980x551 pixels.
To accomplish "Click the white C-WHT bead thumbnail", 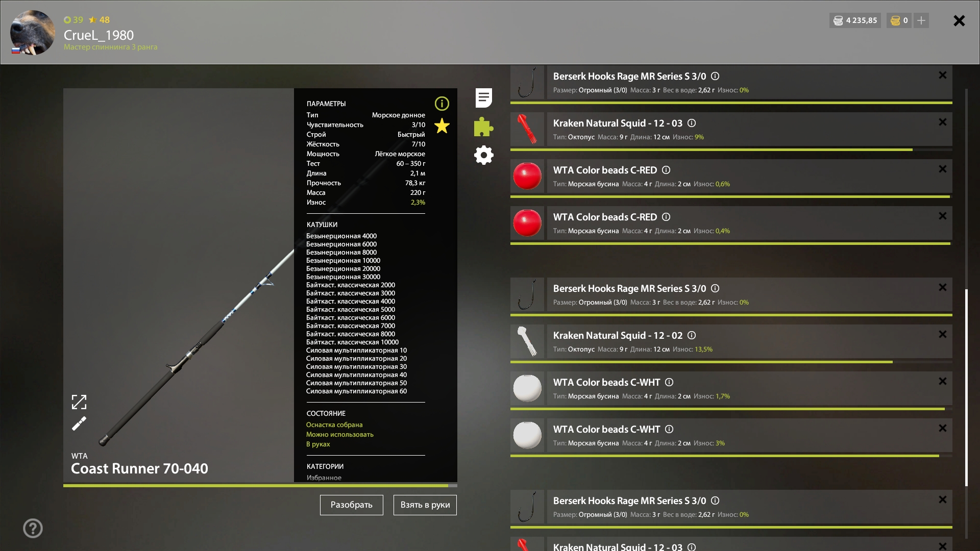I will [527, 388].
